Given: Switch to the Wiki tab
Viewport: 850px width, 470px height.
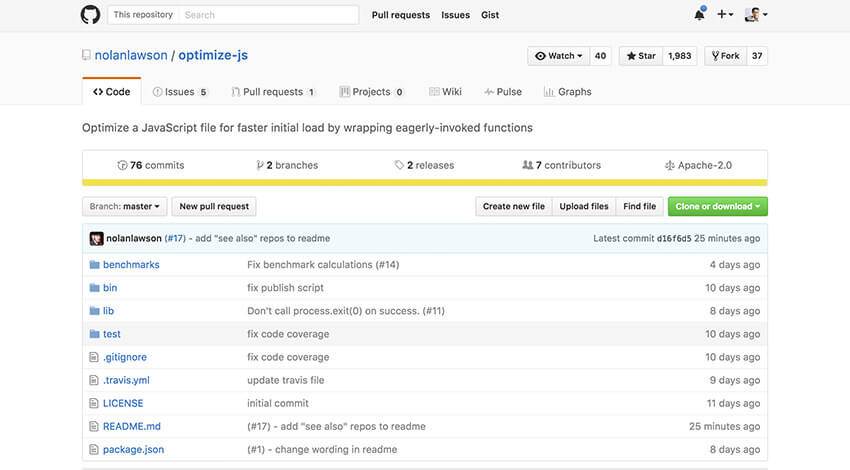Looking at the screenshot, I should point(445,92).
